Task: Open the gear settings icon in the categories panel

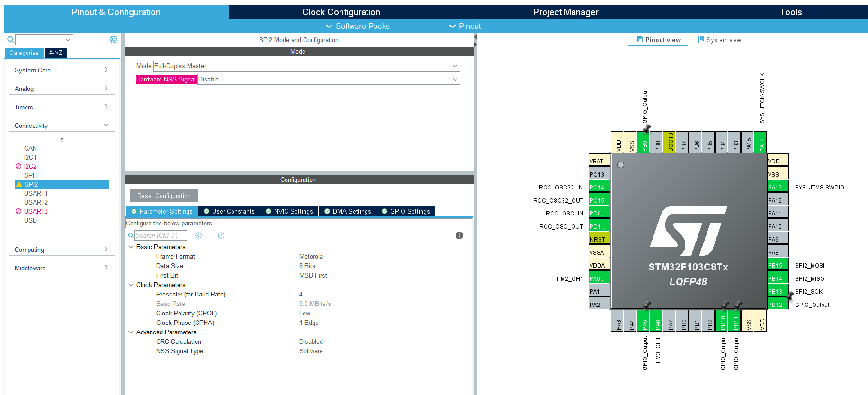Action: (114, 39)
